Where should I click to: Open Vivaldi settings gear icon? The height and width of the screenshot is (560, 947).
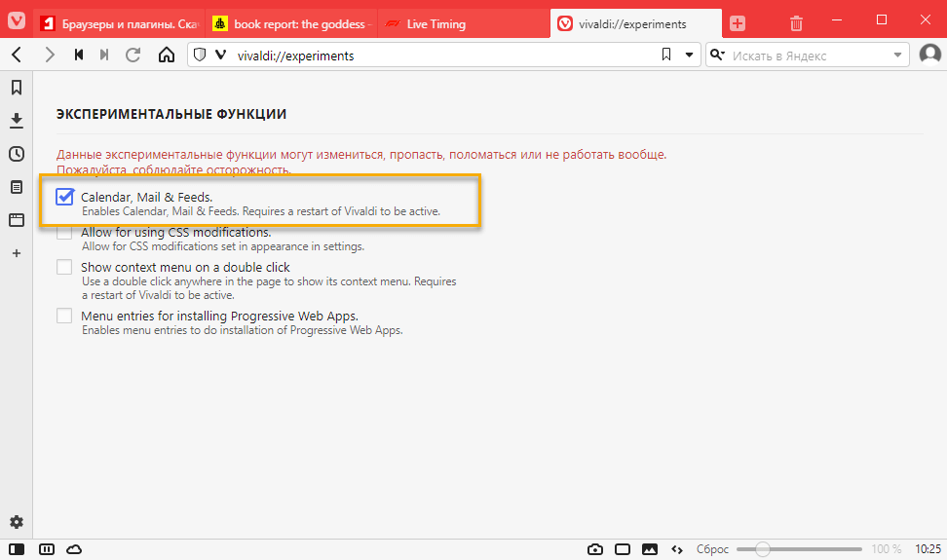(x=17, y=522)
